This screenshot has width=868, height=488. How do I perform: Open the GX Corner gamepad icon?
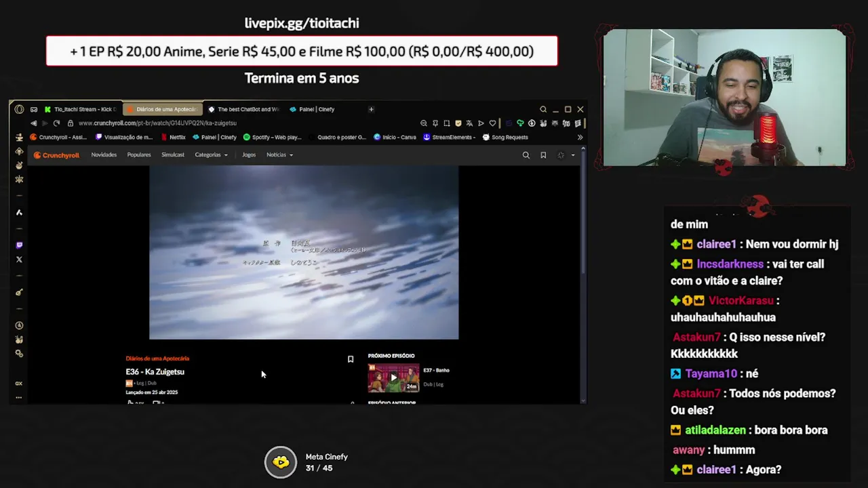point(33,109)
